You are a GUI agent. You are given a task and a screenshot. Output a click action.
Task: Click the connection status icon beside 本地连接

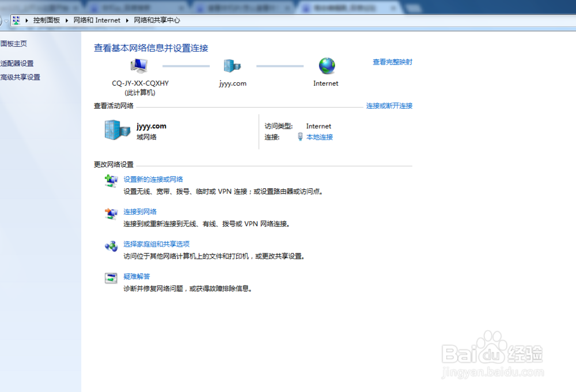(300, 137)
